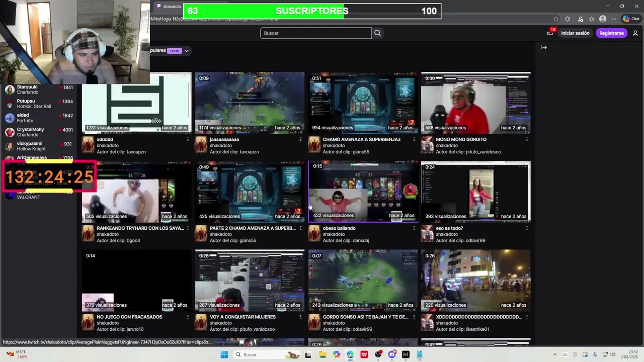Bookmark page with star icon in address bar
Screen dimensions: 644x362
[556, 19]
